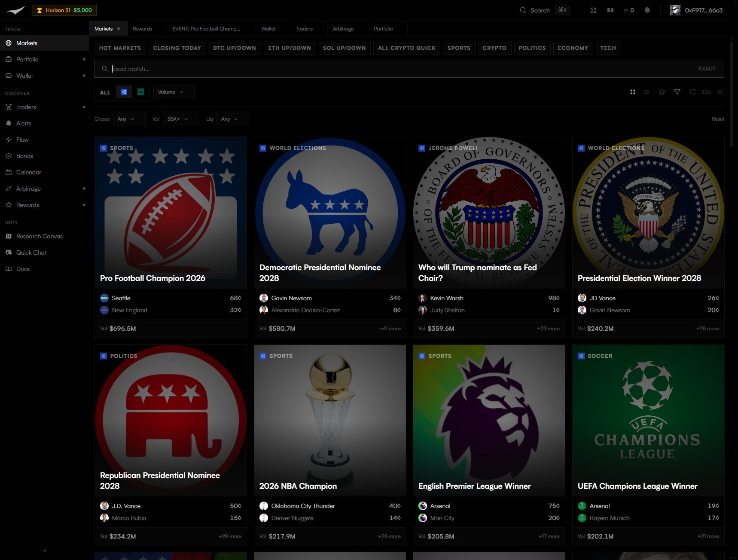Click the SPORTS filter button
This screenshot has width=738, height=560.
click(459, 48)
